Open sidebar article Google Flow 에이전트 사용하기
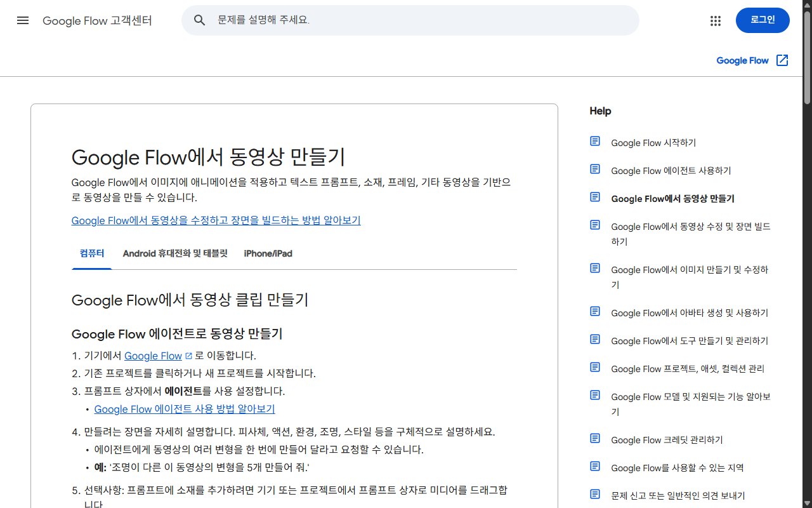Image resolution: width=812 pixels, height=508 pixels. [x=671, y=171]
